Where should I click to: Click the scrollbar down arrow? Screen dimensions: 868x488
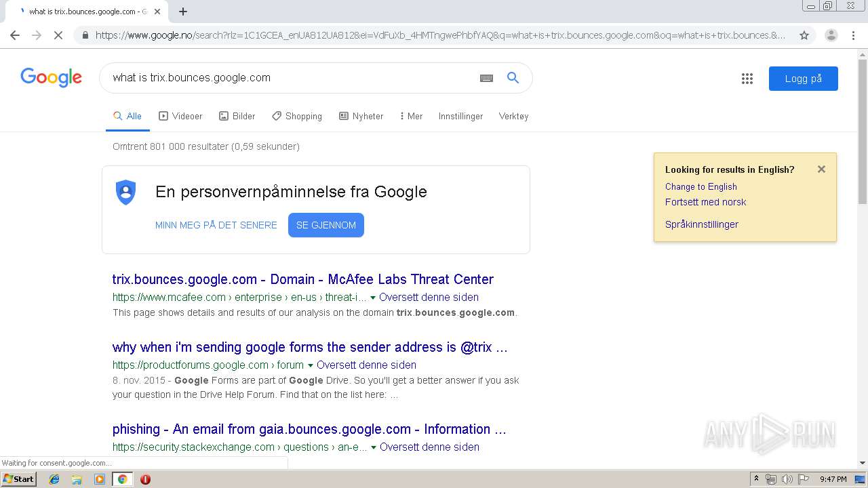click(863, 464)
